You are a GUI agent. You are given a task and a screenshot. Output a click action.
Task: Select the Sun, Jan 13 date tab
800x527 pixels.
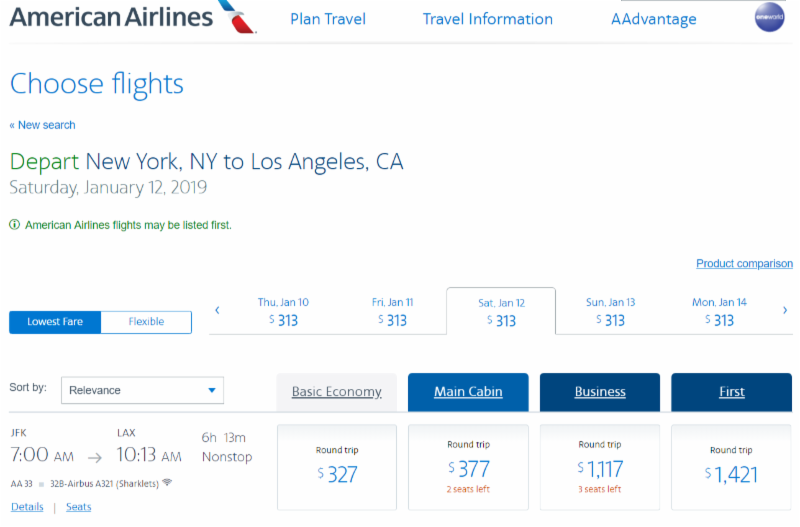coord(610,311)
